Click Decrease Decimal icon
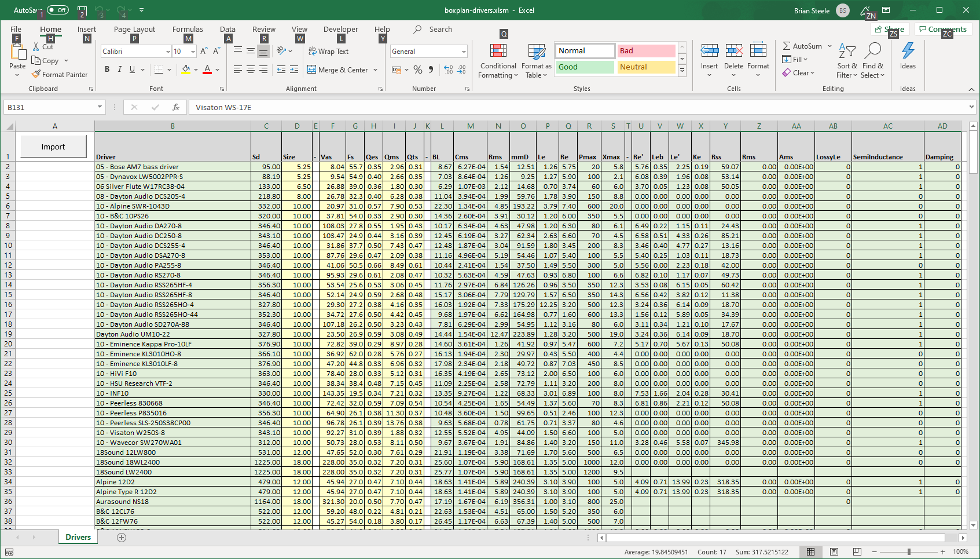Screen dimensions: 980x559 point(461,70)
